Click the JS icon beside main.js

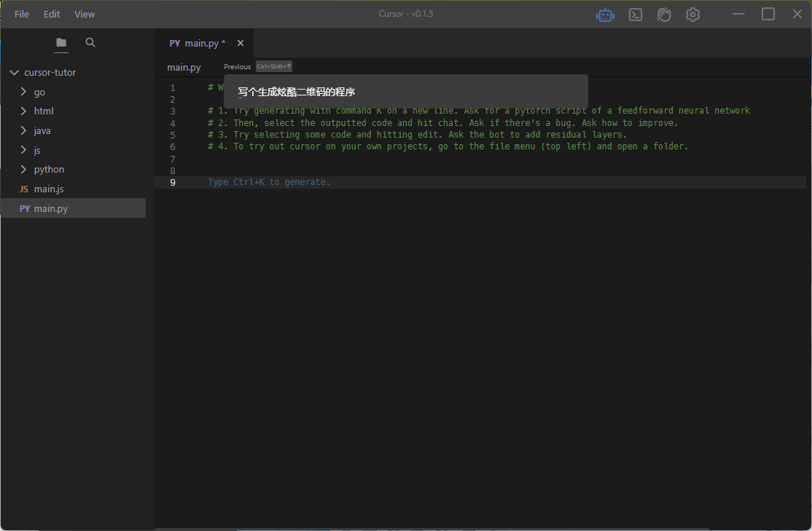[x=24, y=189]
